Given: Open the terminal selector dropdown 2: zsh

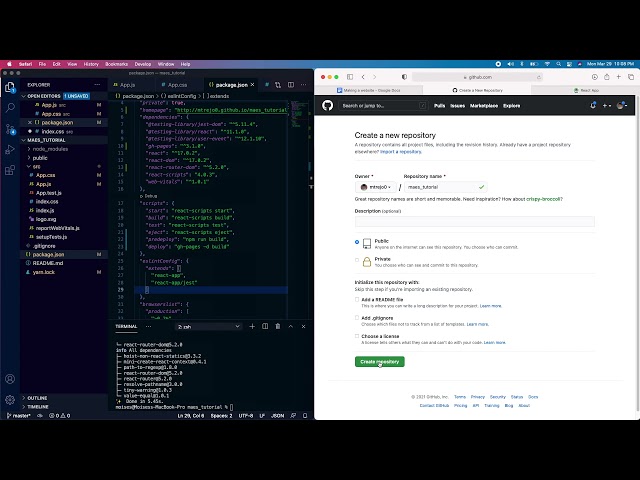Looking at the screenshot, I should tap(209, 327).
